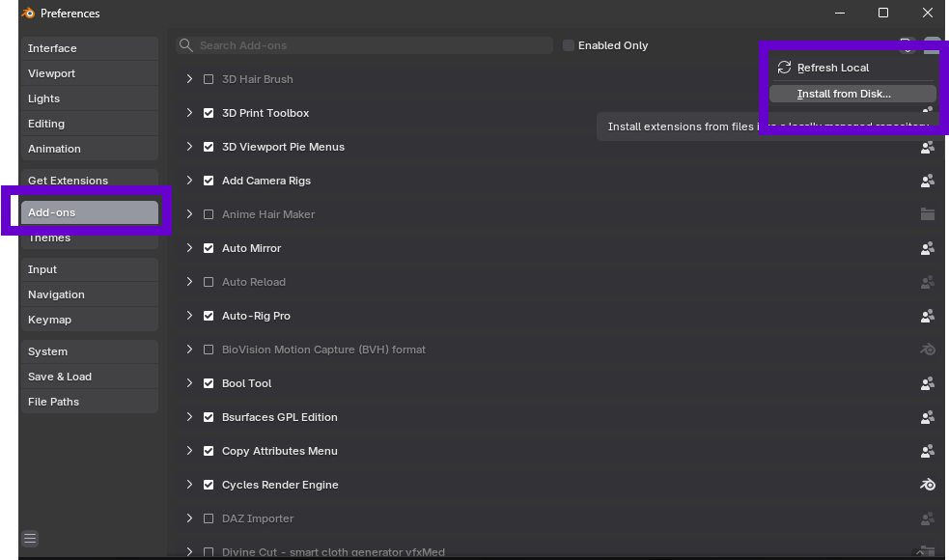The height and width of the screenshot is (560, 949).
Task: Expand the Auto Mirror row chevron
Action: (189, 248)
